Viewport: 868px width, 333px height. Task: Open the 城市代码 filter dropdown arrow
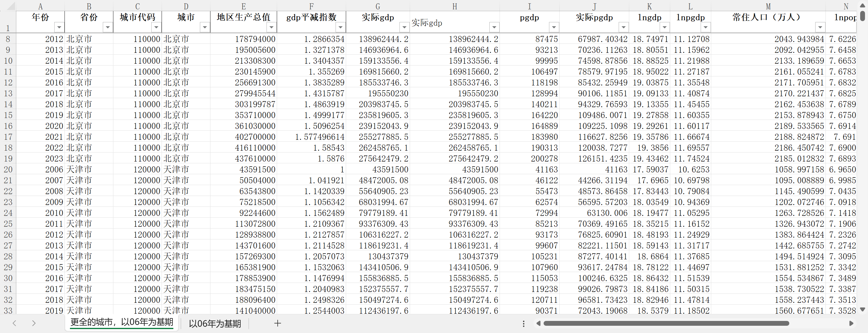click(156, 27)
